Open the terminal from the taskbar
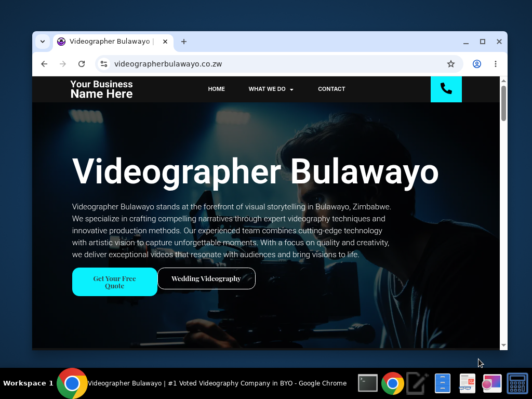 pos(368,383)
